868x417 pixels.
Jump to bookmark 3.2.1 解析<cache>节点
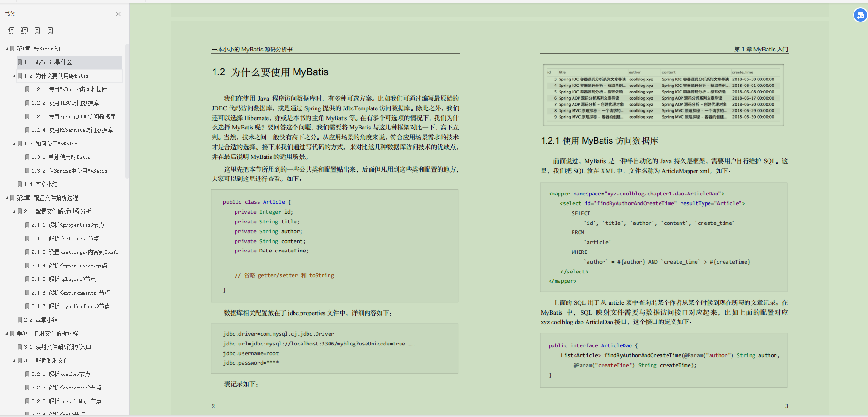click(x=61, y=374)
